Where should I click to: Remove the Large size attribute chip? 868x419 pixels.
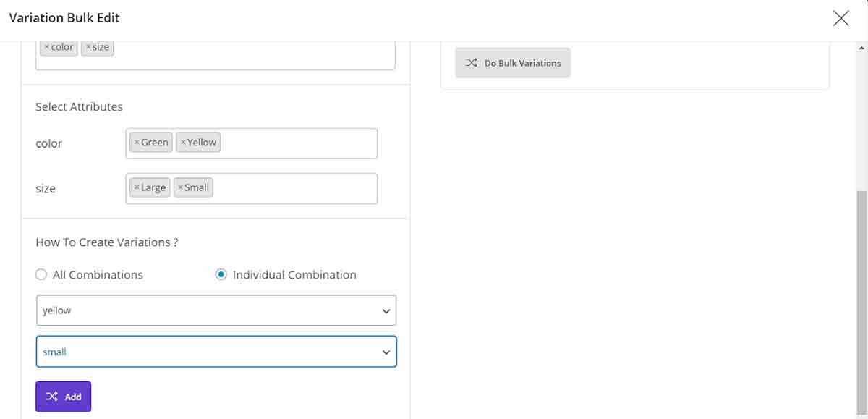[137, 187]
